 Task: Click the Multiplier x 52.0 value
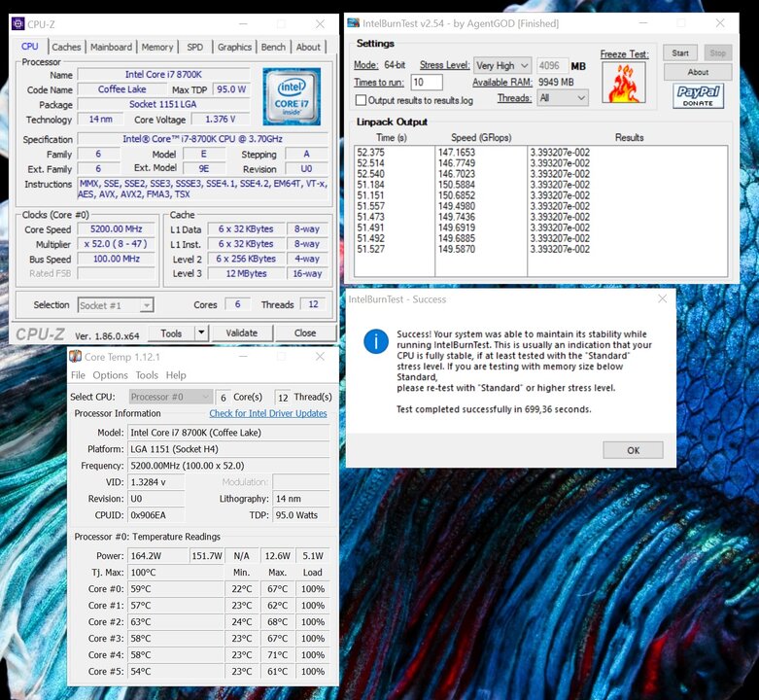[117, 244]
